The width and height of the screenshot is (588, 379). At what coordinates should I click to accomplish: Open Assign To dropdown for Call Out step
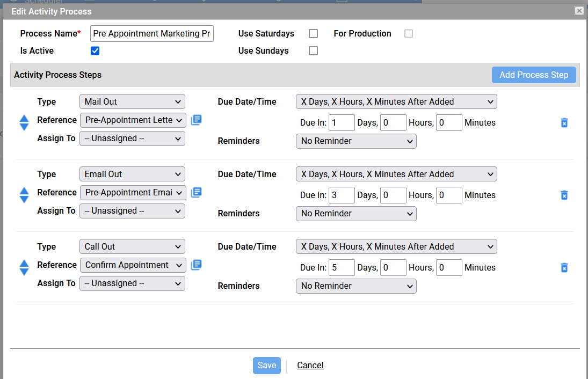(x=133, y=283)
